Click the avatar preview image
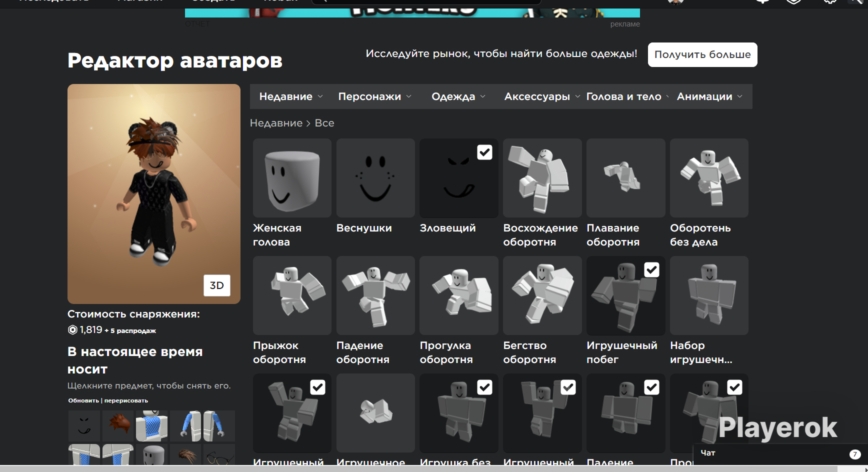Viewport: 868px width, 472px height. (x=154, y=194)
